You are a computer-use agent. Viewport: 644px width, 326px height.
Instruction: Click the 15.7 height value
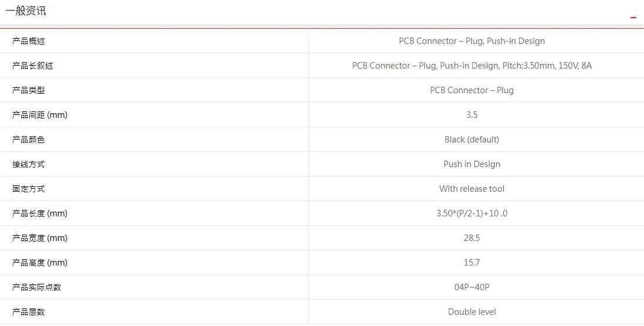click(x=472, y=263)
